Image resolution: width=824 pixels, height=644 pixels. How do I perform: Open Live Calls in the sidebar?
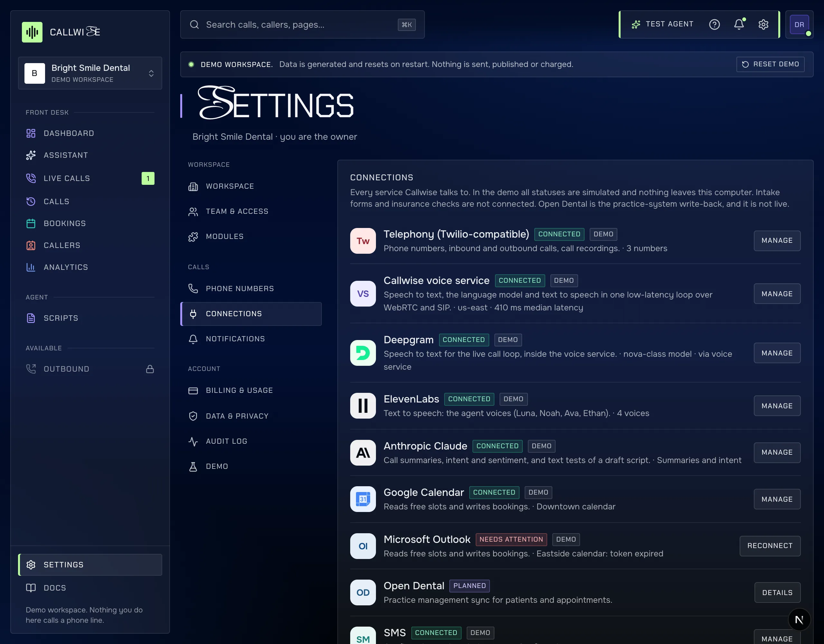click(90, 178)
